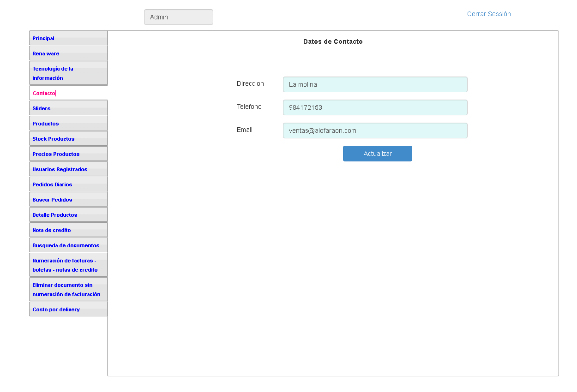Image resolution: width=577 pixels, height=392 pixels.
Task: Click the Cerrar Sessión link
Action: [489, 14]
